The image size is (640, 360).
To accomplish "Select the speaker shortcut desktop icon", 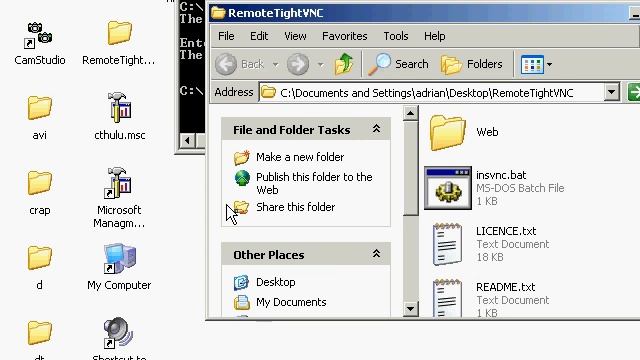I will pyautogui.click(x=118, y=333).
